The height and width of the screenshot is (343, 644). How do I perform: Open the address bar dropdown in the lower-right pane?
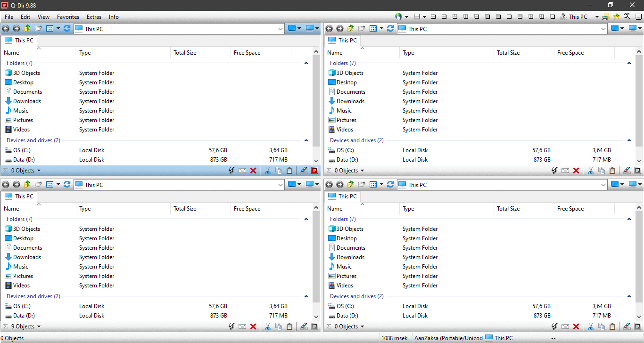pyautogui.click(x=603, y=185)
